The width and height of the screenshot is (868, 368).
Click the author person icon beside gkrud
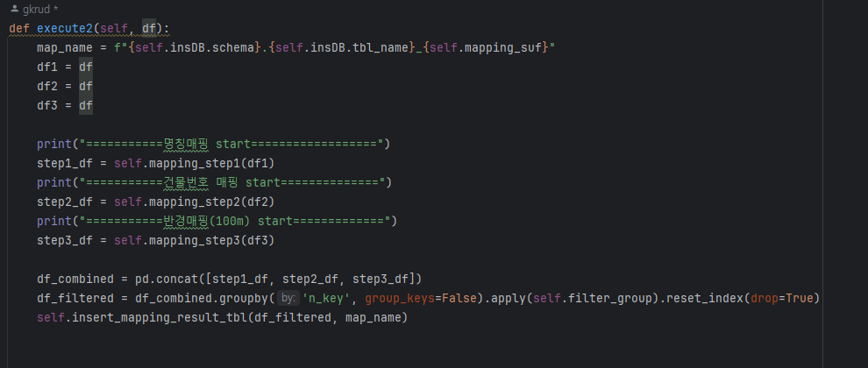click(x=15, y=10)
